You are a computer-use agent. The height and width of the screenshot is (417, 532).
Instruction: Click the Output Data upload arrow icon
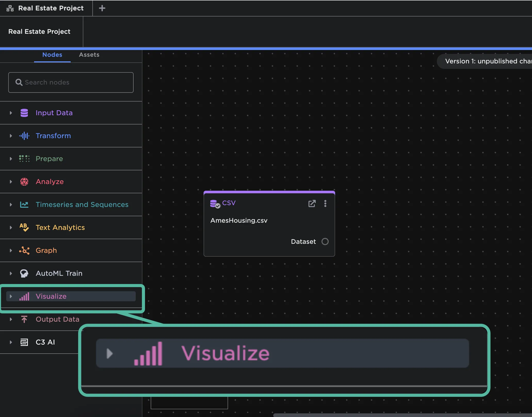24,319
